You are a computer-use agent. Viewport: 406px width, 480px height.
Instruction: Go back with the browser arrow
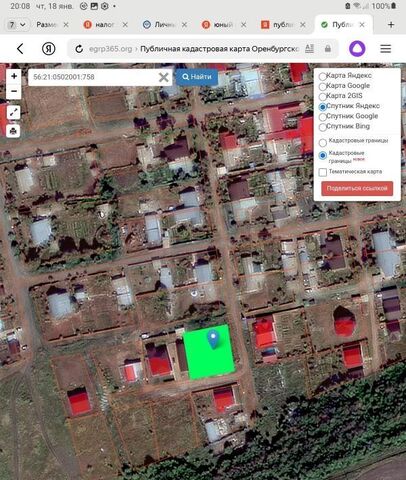click(20, 49)
